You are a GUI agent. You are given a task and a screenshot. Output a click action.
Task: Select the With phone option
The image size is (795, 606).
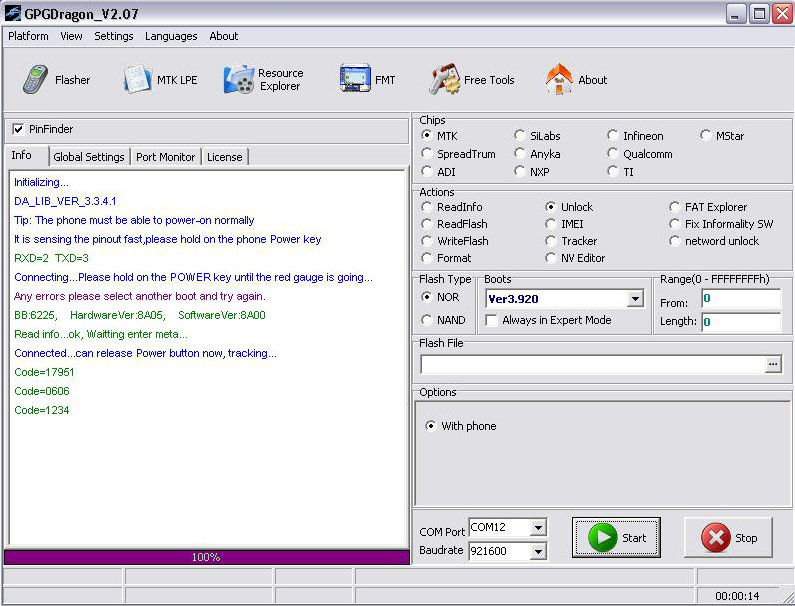coord(430,426)
